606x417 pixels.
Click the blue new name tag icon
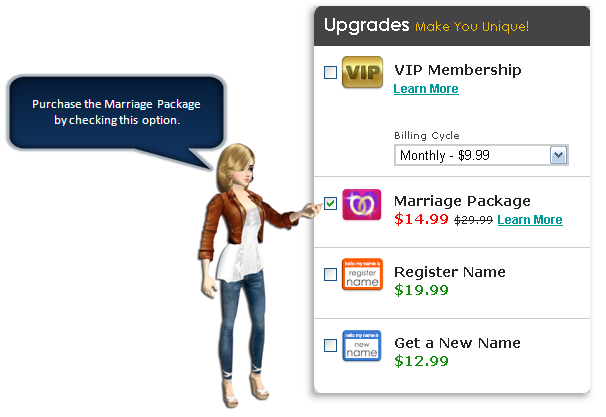point(362,346)
